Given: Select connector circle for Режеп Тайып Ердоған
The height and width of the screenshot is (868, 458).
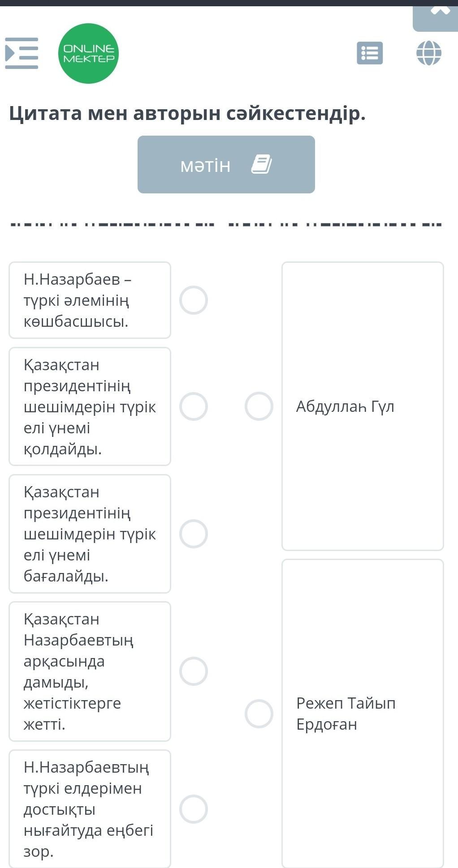Looking at the screenshot, I should coord(259,714).
